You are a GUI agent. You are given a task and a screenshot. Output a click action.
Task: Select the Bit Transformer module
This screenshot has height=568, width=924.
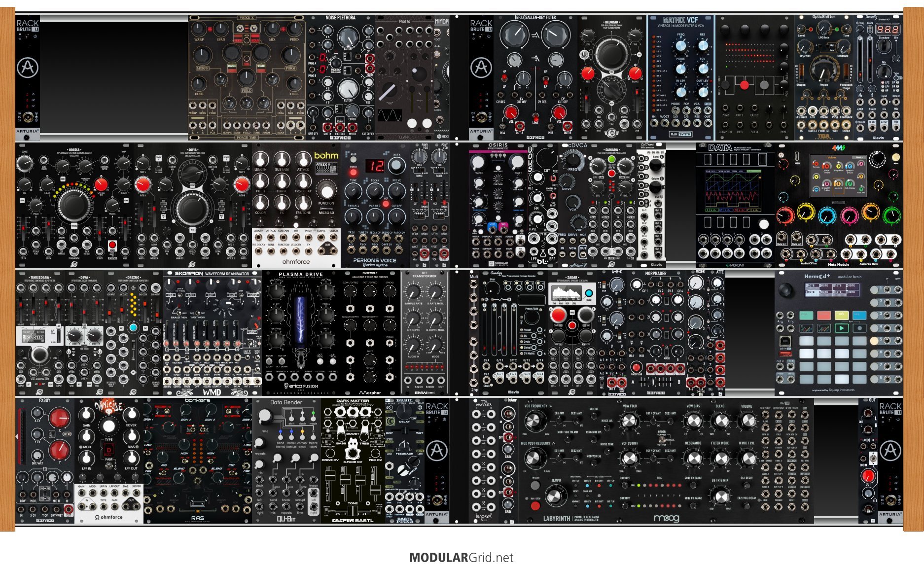click(x=425, y=332)
